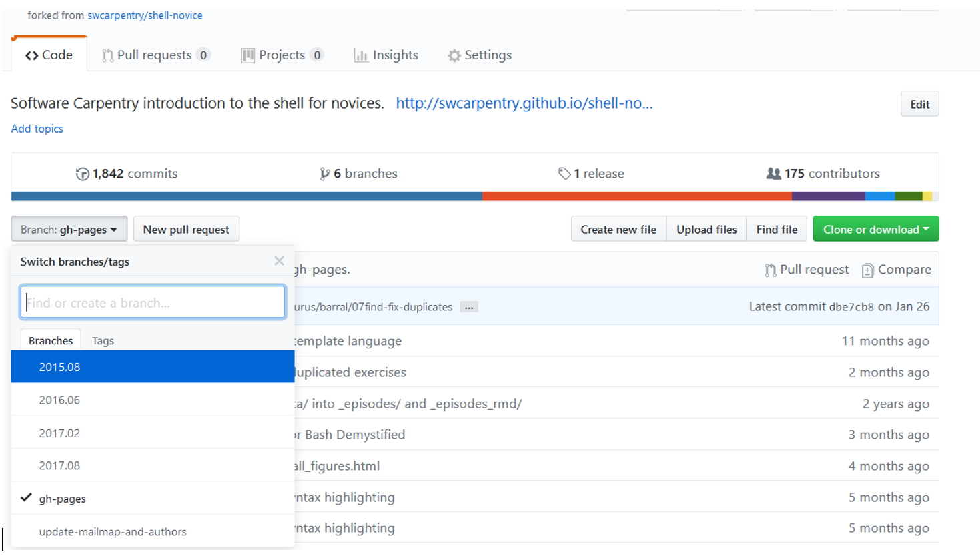This screenshot has width=980, height=556.
Task: Click the 'all_figures.html' commit message
Action: pos(337,466)
